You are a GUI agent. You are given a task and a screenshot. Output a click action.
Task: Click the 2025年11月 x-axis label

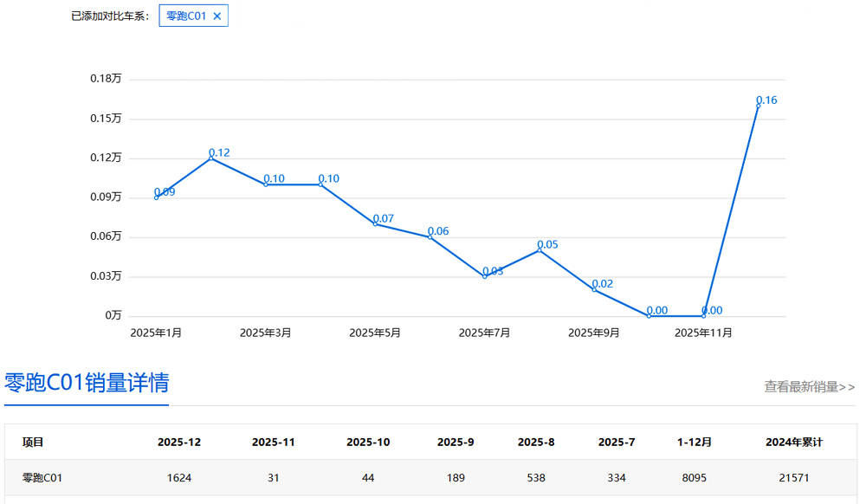tap(703, 333)
